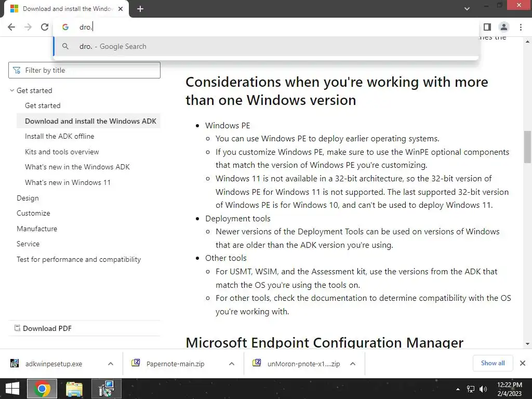
Task: Expand the Service section
Action: tap(28, 244)
